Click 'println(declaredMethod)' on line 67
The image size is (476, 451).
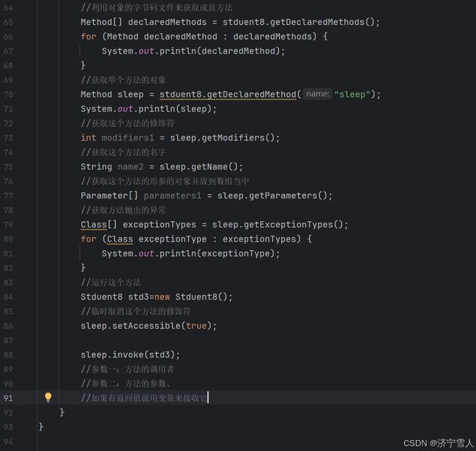220,51
